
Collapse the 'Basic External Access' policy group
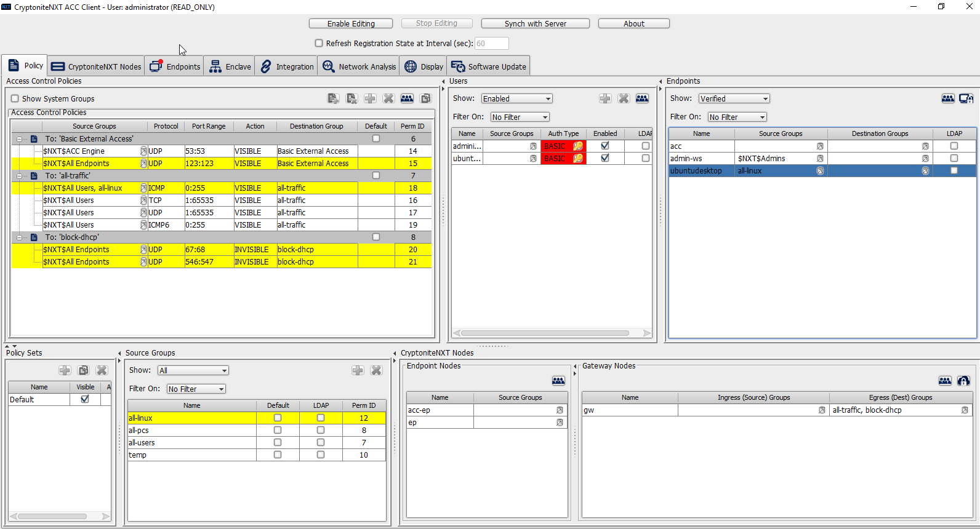[x=19, y=139]
